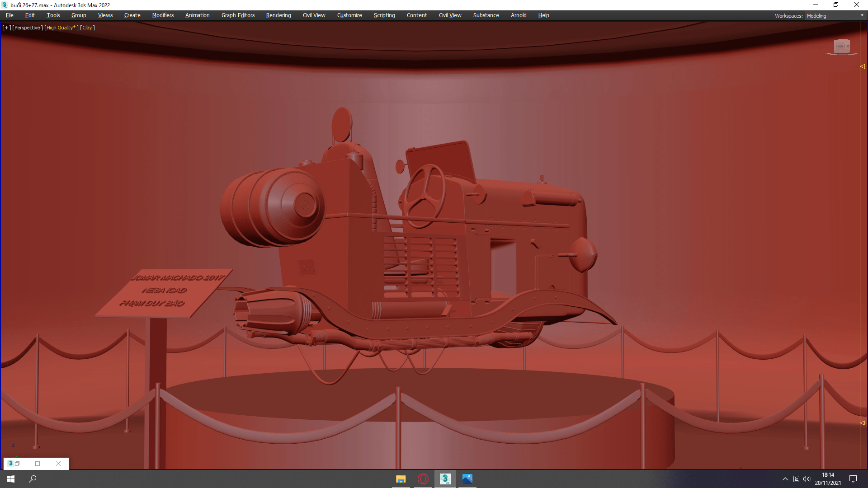Open Photos app on taskbar

(x=467, y=479)
